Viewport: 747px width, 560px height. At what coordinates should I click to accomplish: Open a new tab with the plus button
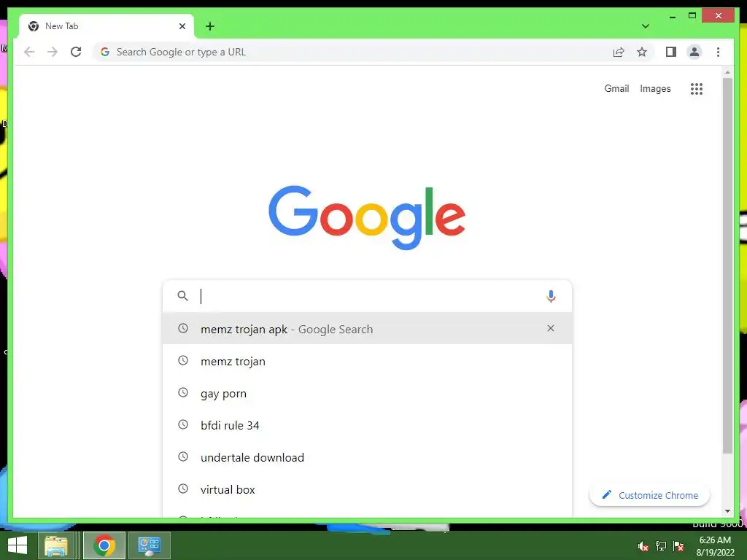point(210,26)
